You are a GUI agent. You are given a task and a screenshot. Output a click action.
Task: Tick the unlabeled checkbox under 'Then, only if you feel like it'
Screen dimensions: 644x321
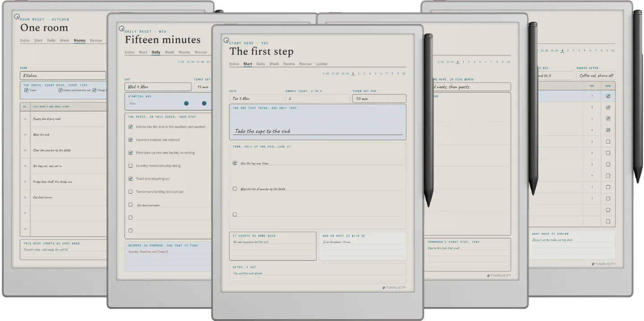click(235, 215)
